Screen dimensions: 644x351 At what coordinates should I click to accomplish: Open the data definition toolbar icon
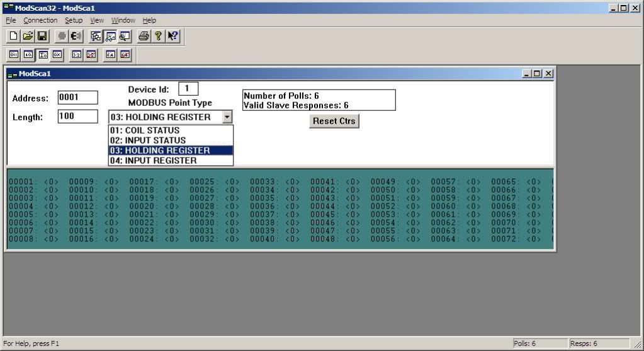coord(96,36)
